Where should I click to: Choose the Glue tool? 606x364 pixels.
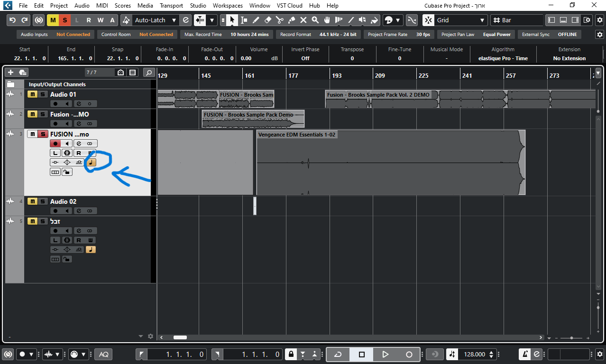coord(291,20)
